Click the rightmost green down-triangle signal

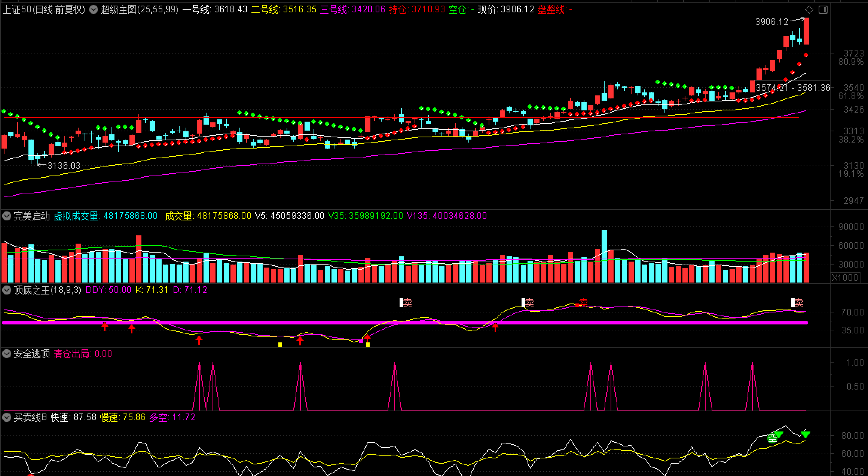click(805, 434)
